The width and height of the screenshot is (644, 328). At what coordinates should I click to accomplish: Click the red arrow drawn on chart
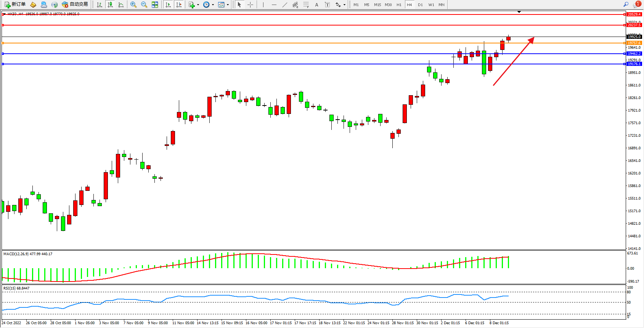coord(513,62)
